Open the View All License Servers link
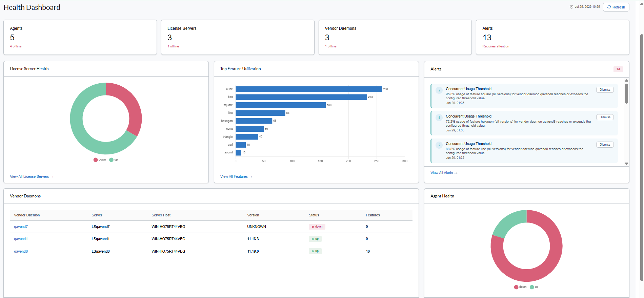Image resolution: width=644 pixels, height=298 pixels. [x=32, y=177]
